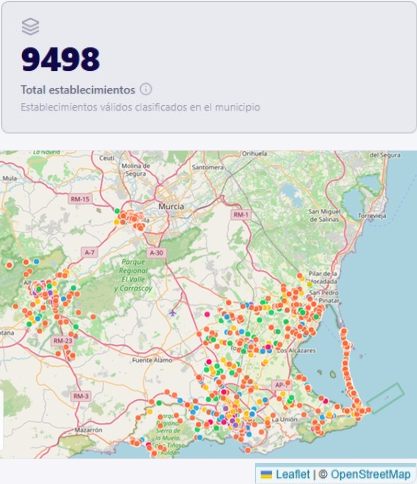
Task: Open the Leaflet attribution link
Action: click(293, 474)
